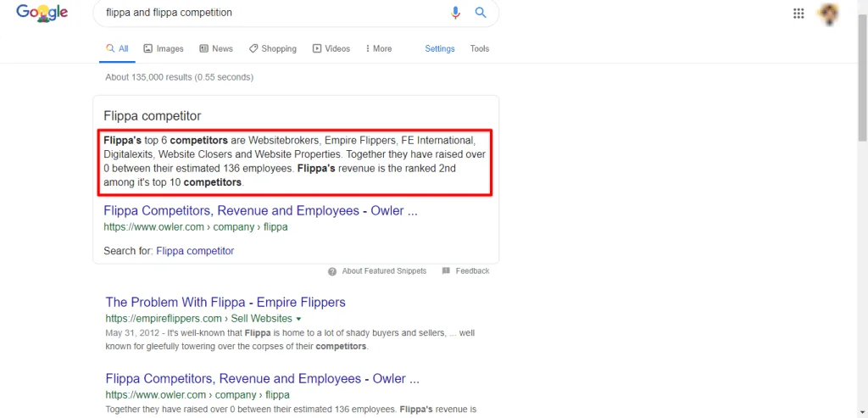The width and height of the screenshot is (868, 418).
Task: Switch to the Videos tab
Action: (331, 48)
